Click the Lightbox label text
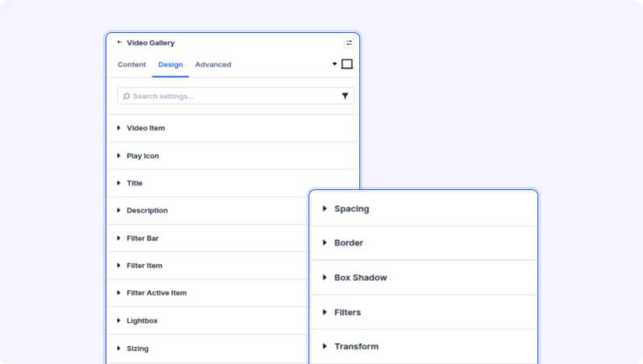643x364 pixels. point(142,321)
